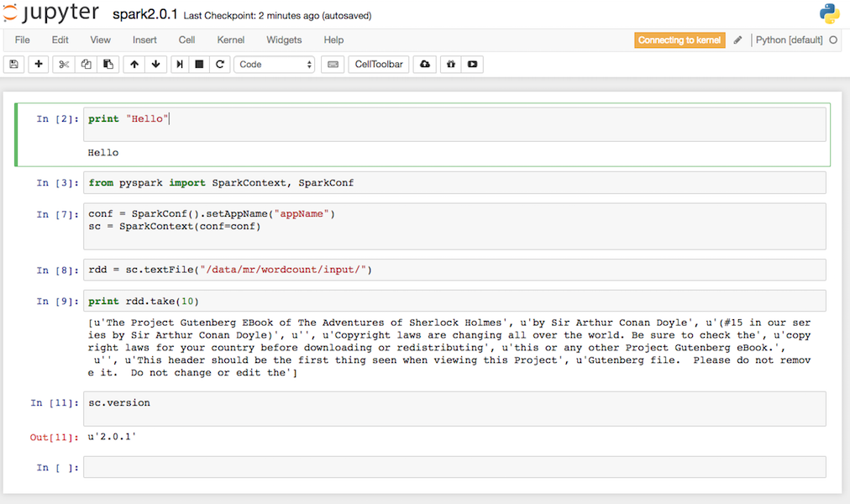Open the Cell menu
Viewport: 850px width, 504px height.
coord(187,40)
